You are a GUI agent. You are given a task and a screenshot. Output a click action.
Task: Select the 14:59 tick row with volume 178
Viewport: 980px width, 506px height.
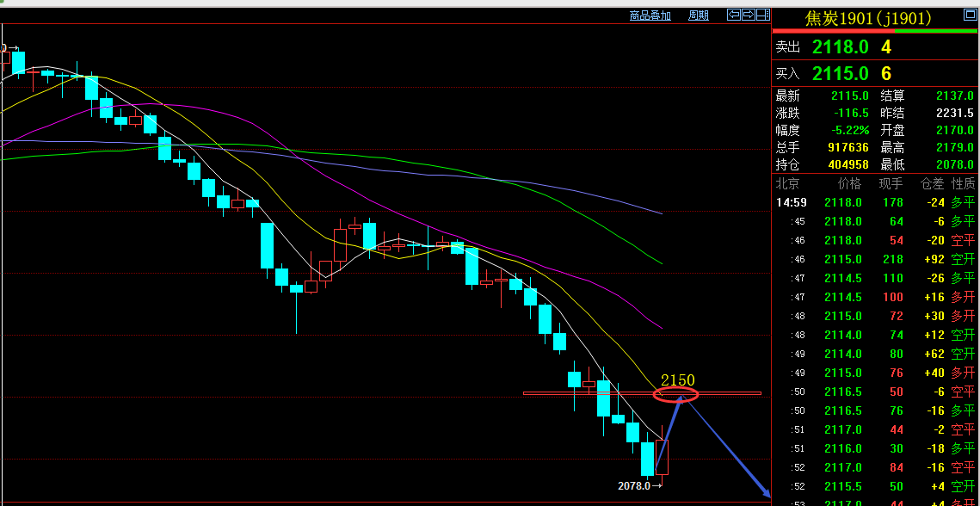[875, 202]
